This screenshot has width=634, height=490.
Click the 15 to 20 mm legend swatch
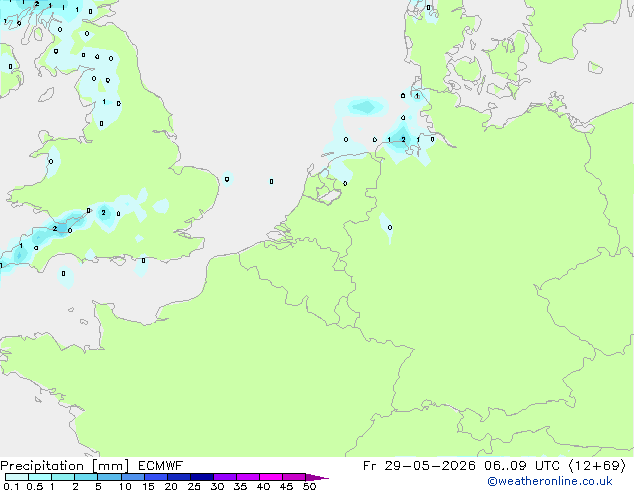click(x=156, y=477)
